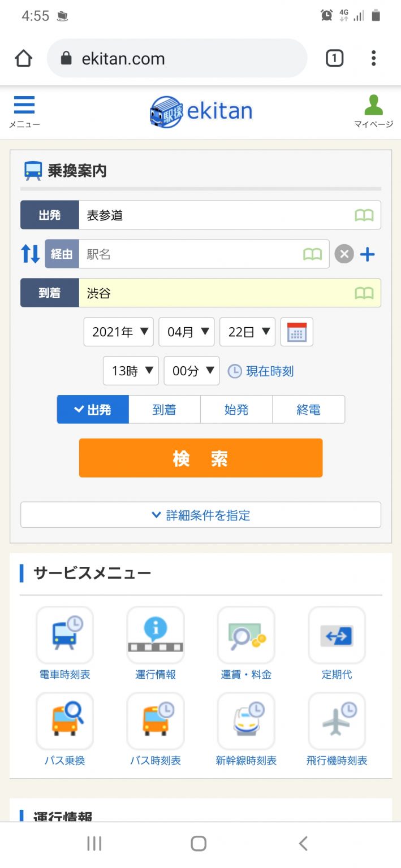The height and width of the screenshot is (868, 401).
Task: Select the 到着 arrival time option
Action: click(165, 410)
